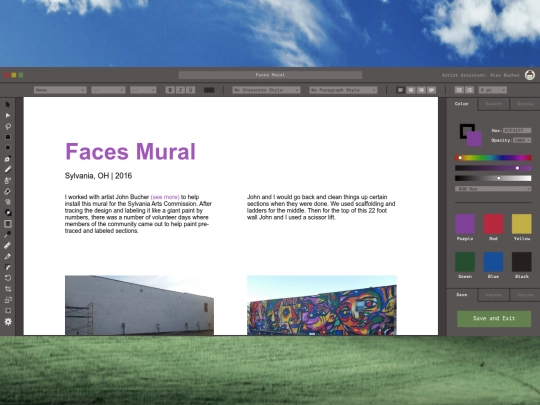Select the white wall scaffolding photo
This screenshot has height=405, width=540.
(x=139, y=305)
